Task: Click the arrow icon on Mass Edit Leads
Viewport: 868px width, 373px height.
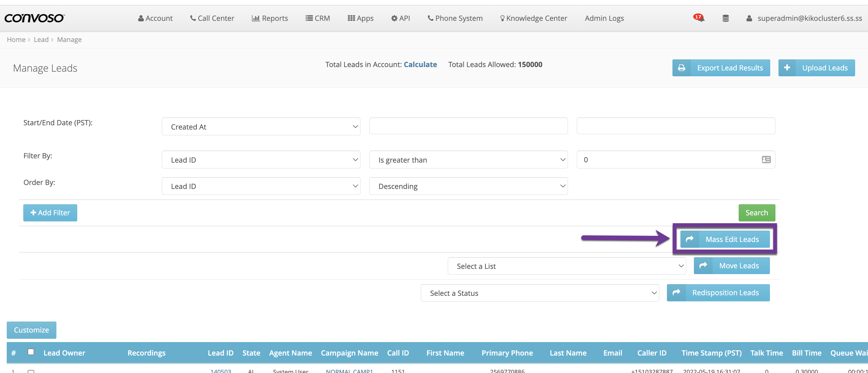Action: coord(689,239)
